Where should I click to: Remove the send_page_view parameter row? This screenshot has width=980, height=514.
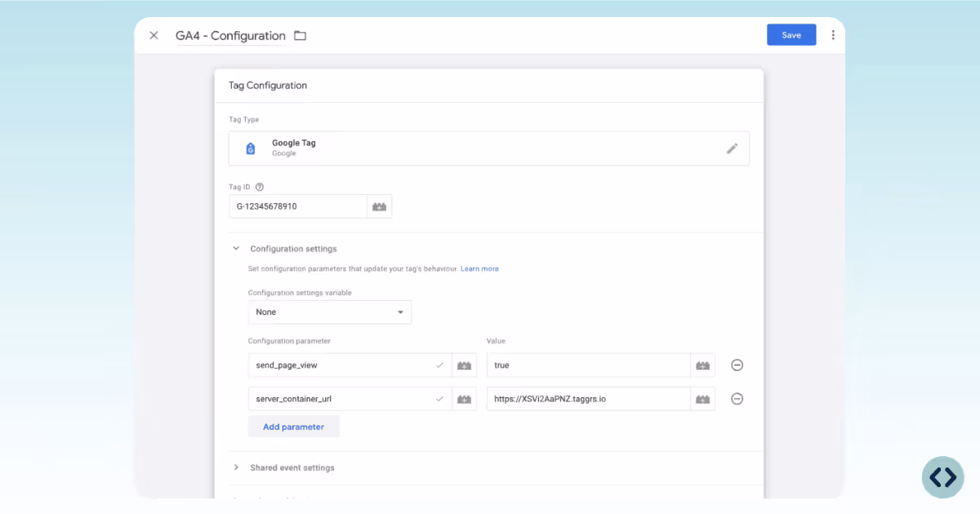pyautogui.click(x=737, y=366)
